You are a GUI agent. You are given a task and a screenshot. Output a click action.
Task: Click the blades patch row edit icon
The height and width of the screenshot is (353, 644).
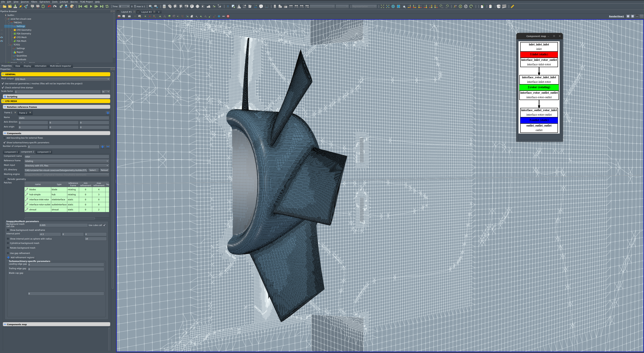point(27,189)
